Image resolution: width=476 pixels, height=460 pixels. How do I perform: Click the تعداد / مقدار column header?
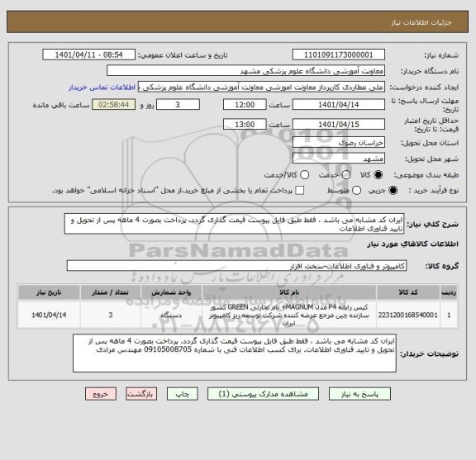(x=110, y=292)
